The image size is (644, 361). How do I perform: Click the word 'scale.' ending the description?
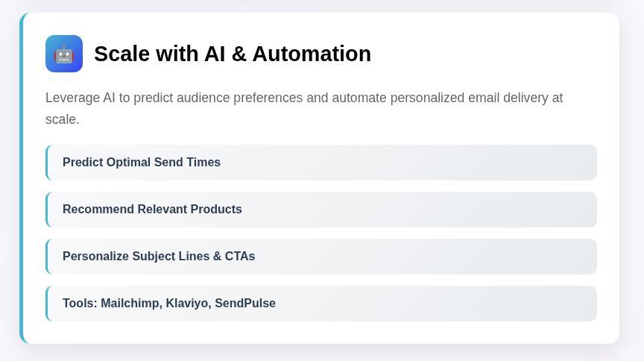pos(63,119)
